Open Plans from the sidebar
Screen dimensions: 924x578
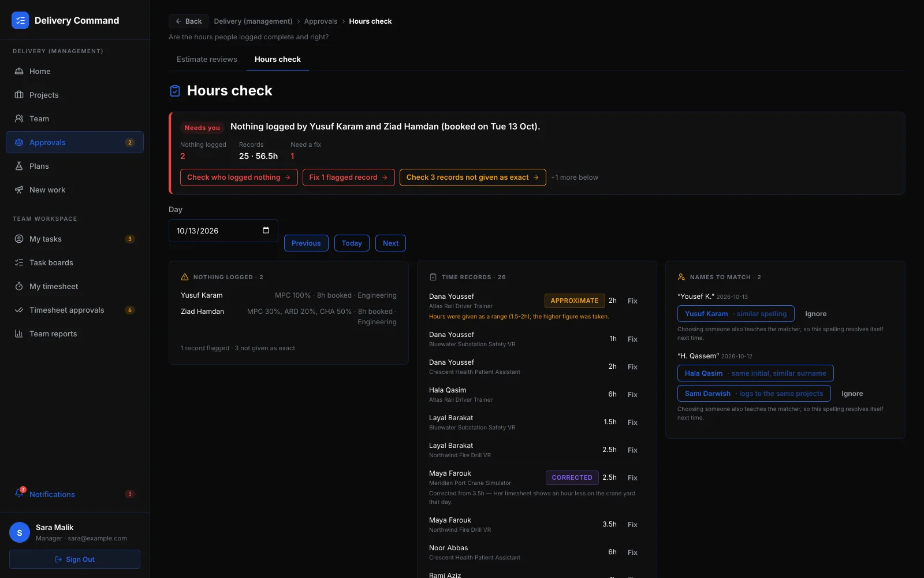pos(74,166)
